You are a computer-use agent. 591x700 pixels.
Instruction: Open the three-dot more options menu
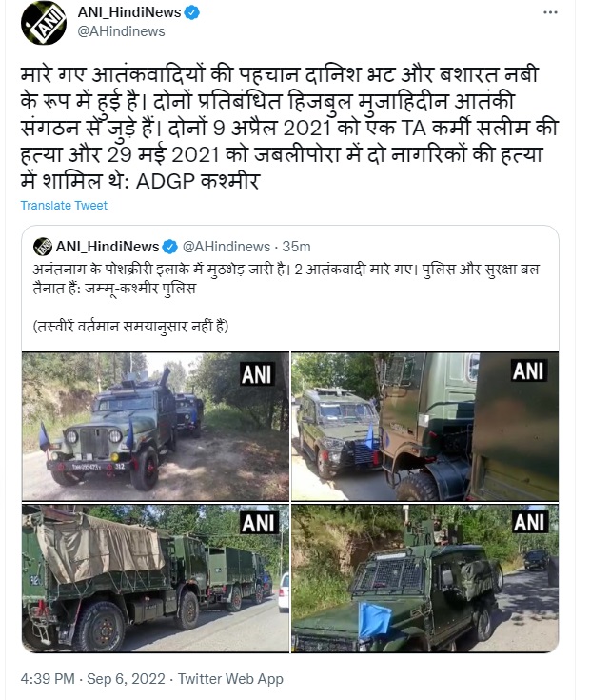click(550, 12)
